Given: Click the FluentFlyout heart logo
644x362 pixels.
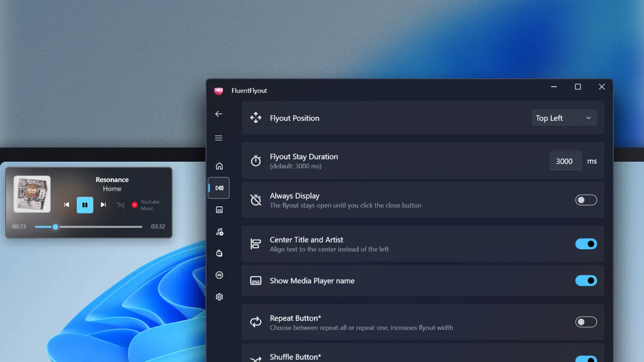Looking at the screenshot, I should point(218,90).
